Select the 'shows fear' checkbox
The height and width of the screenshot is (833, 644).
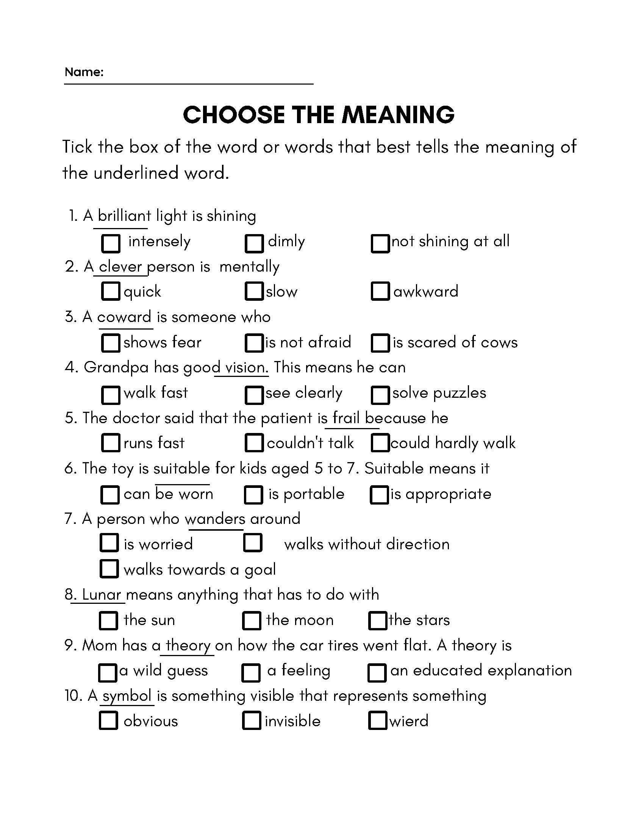(x=111, y=342)
